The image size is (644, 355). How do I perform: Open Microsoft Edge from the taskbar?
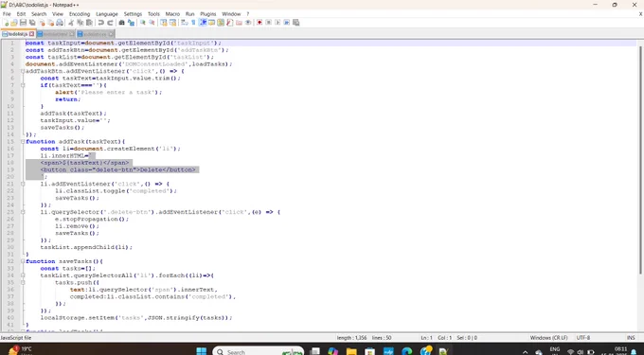(406, 351)
